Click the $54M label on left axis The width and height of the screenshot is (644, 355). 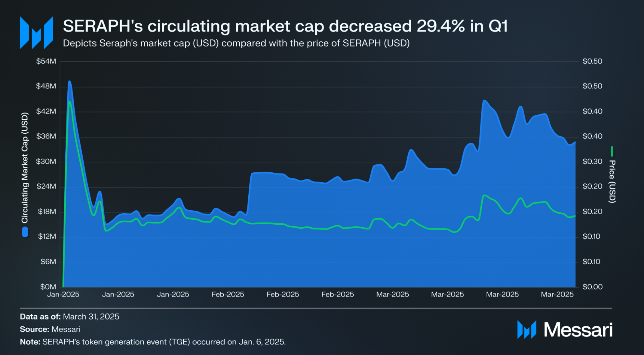(46, 61)
